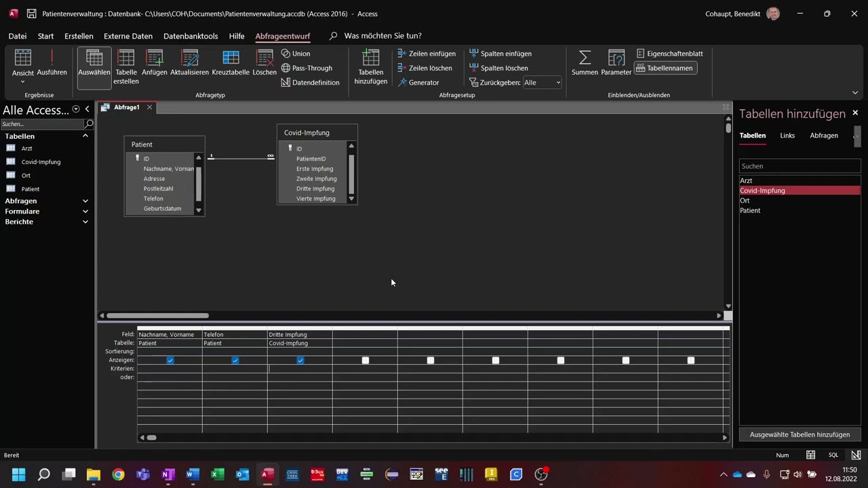
Task: Open the Links tab in Tabellen hinzufügen pane
Action: (x=787, y=136)
